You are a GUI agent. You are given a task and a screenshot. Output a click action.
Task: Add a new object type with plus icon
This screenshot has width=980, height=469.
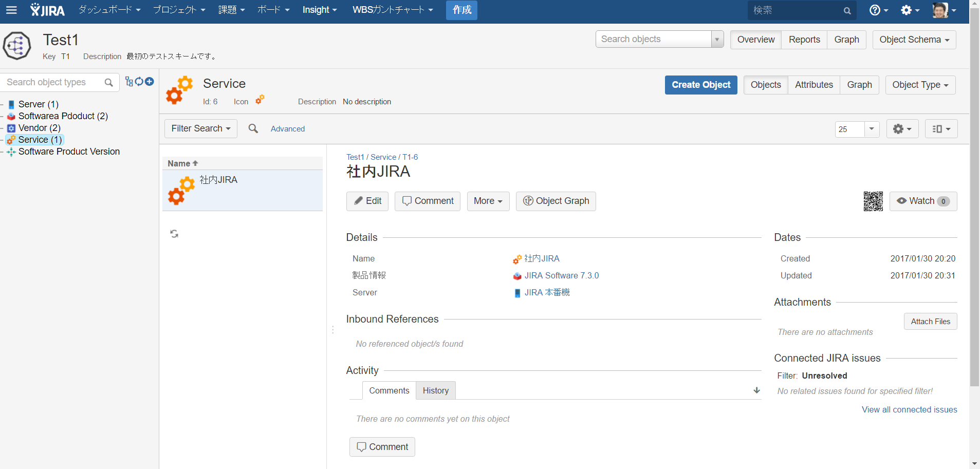[150, 81]
